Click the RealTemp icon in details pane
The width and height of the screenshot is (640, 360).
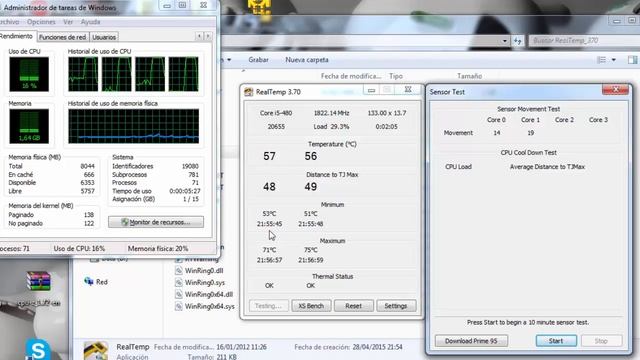coord(96,351)
